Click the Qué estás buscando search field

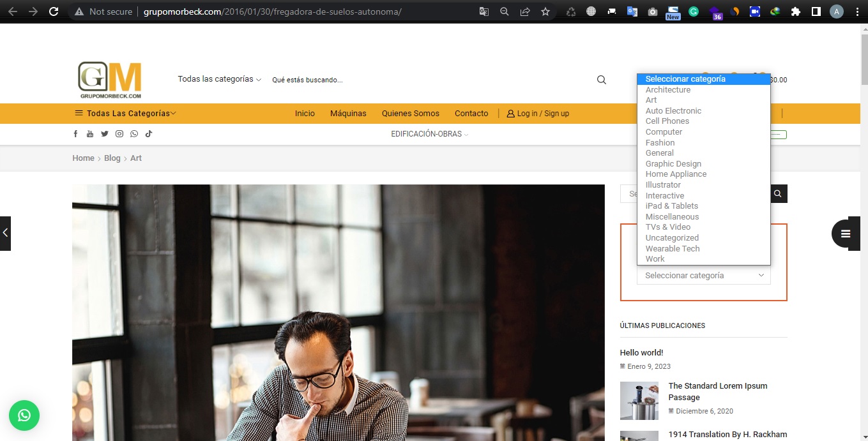tap(428, 80)
